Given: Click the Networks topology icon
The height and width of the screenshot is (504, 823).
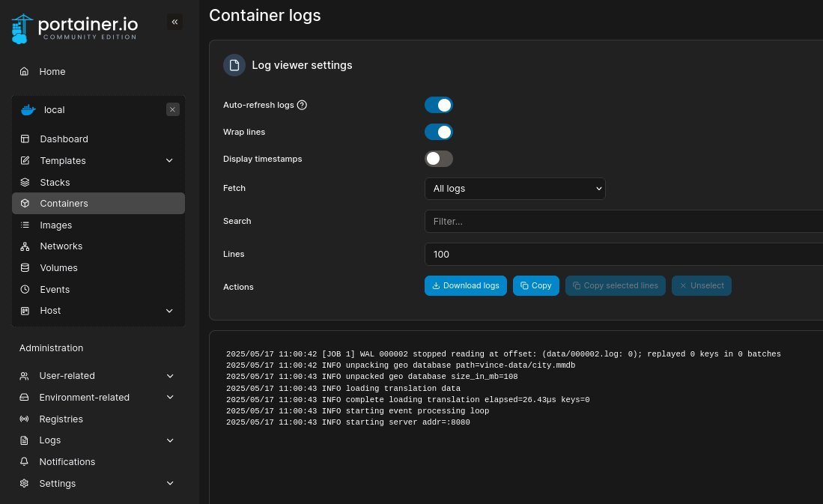Looking at the screenshot, I should coord(25,246).
